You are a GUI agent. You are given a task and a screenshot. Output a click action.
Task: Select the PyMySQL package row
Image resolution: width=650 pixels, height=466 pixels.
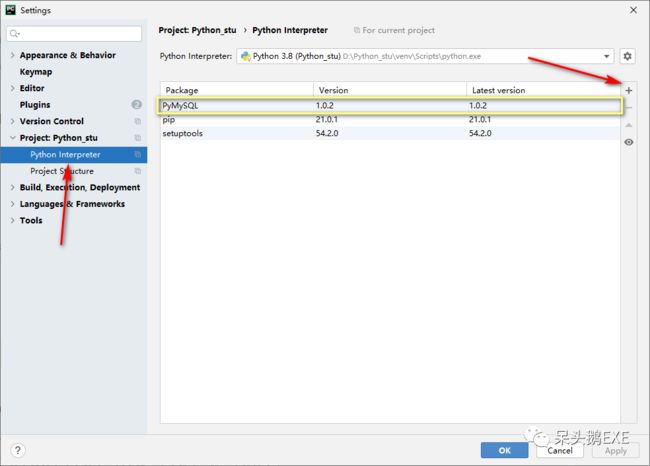(x=390, y=106)
